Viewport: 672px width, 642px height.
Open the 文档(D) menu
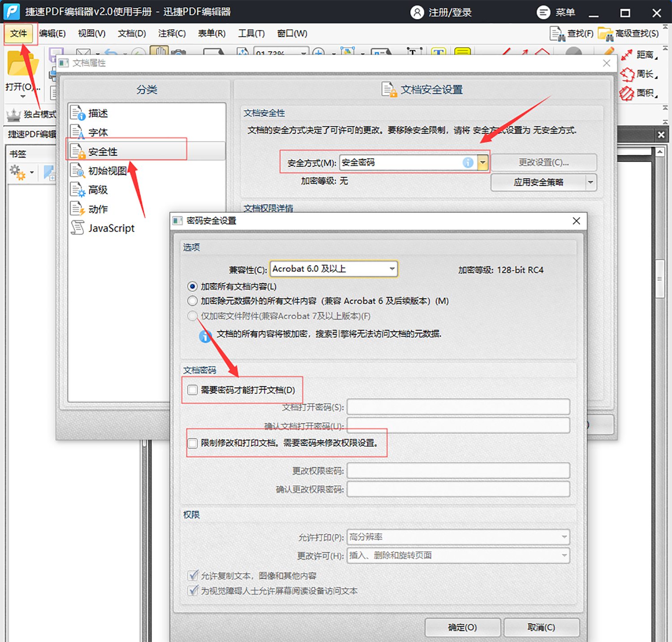132,34
